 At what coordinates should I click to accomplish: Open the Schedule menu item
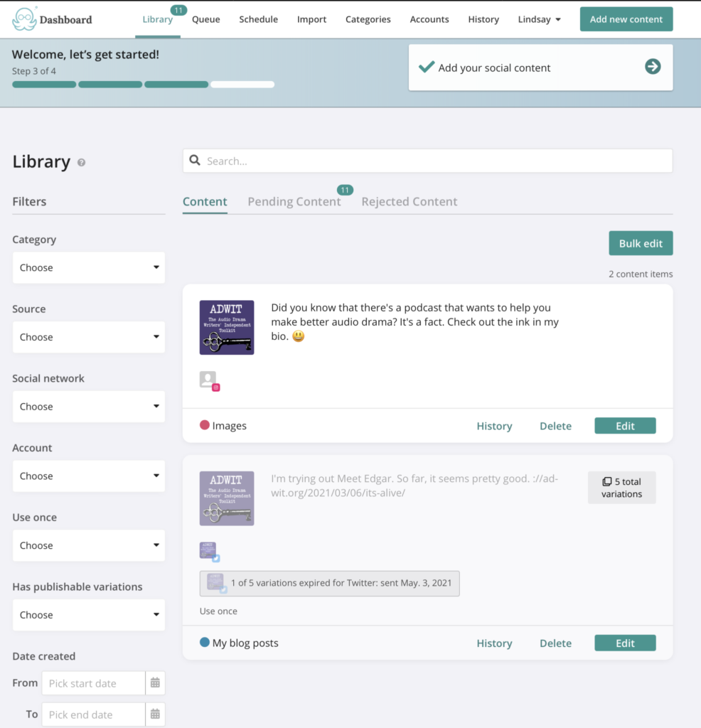258,19
